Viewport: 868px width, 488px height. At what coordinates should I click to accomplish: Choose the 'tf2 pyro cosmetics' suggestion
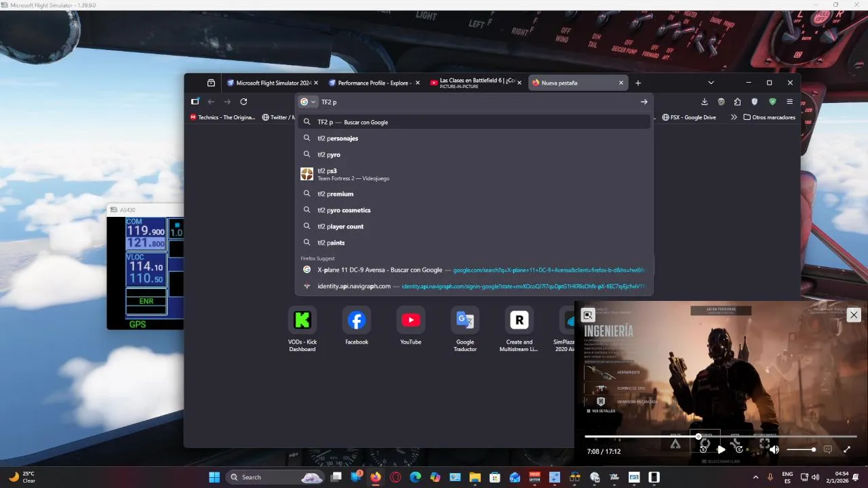tap(475, 210)
